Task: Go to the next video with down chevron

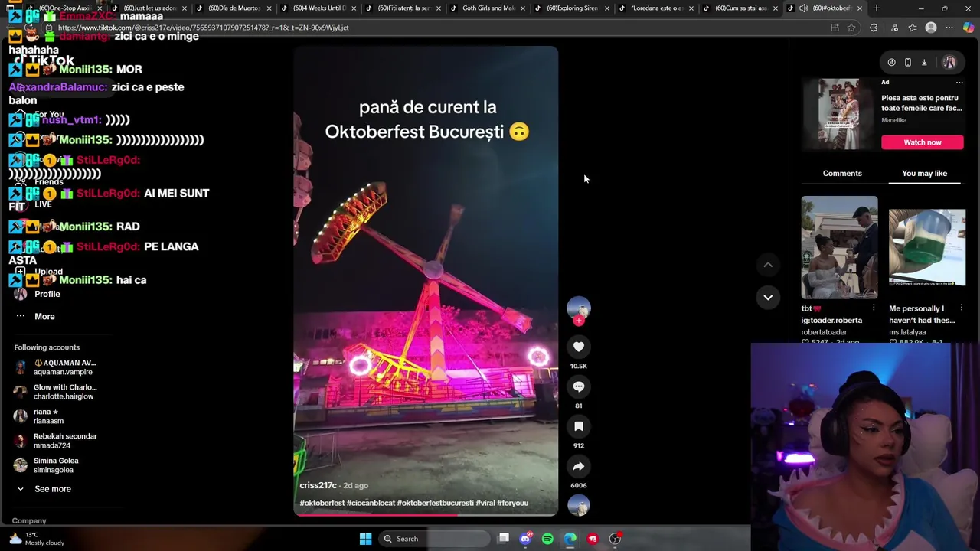Action: tap(768, 297)
